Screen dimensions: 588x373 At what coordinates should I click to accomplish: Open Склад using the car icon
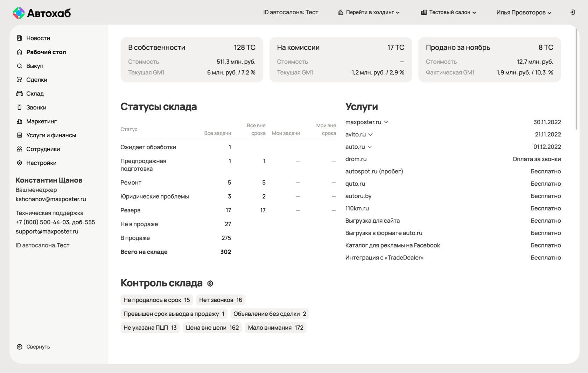pos(19,93)
